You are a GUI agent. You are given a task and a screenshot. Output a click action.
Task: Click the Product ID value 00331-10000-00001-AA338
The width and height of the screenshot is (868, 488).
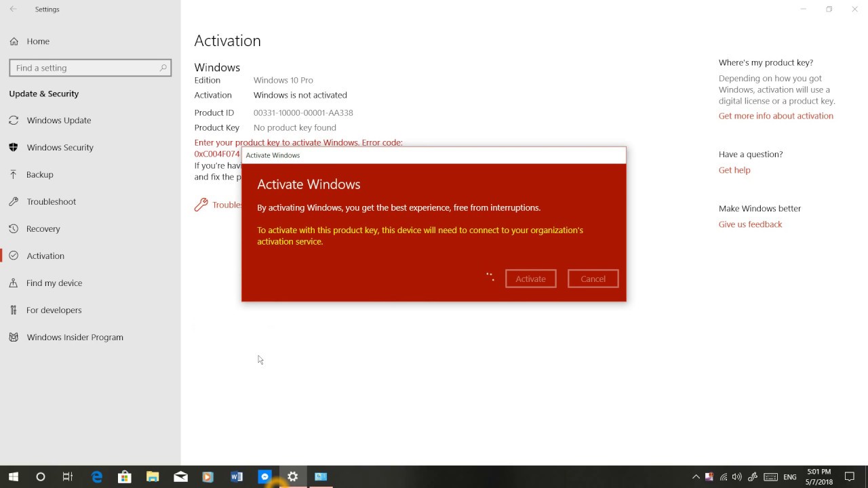pyautogui.click(x=303, y=113)
